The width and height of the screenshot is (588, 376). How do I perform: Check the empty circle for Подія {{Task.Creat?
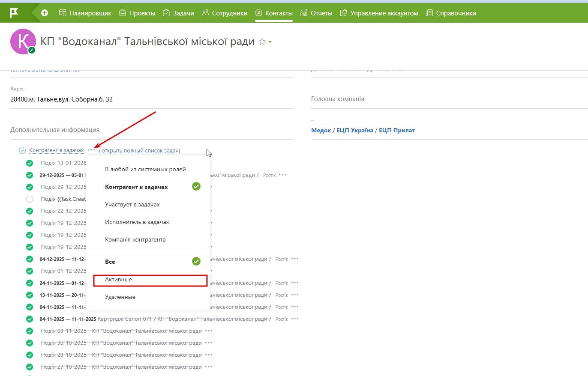tap(30, 199)
